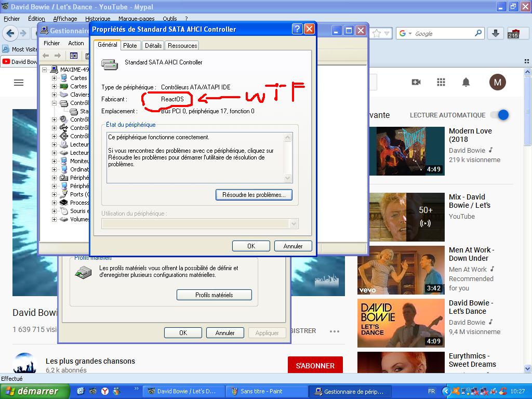Image resolution: width=532 pixels, height=399 pixels.
Task: Click the Profils matériels button
Action: pyautogui.click(x=214, y=295)
